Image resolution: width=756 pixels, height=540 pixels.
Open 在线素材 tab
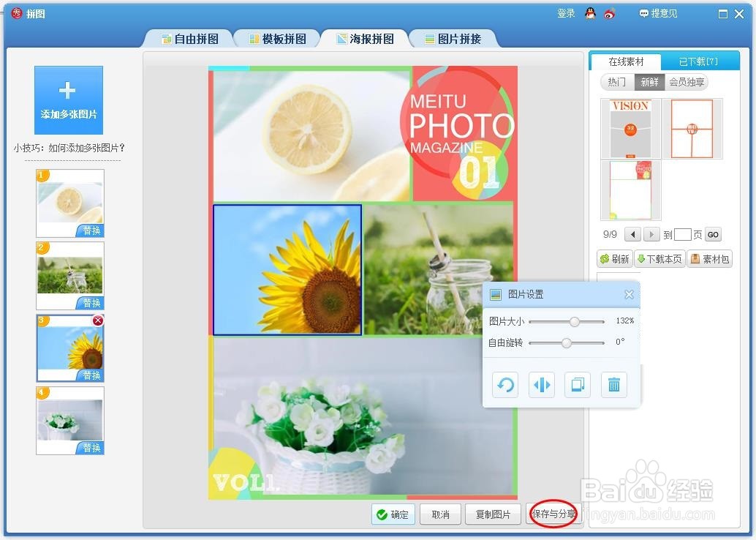pyautogui.click(x=626, y=61)
